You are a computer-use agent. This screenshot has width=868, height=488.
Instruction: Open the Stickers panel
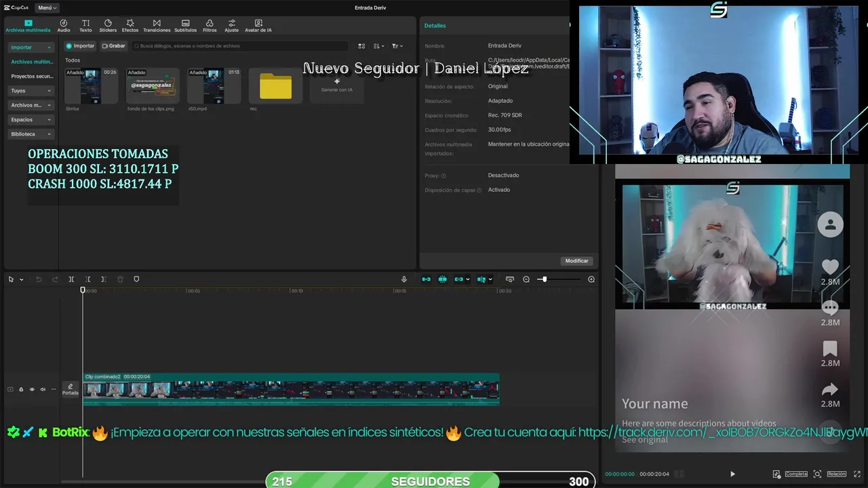[108, 26]
